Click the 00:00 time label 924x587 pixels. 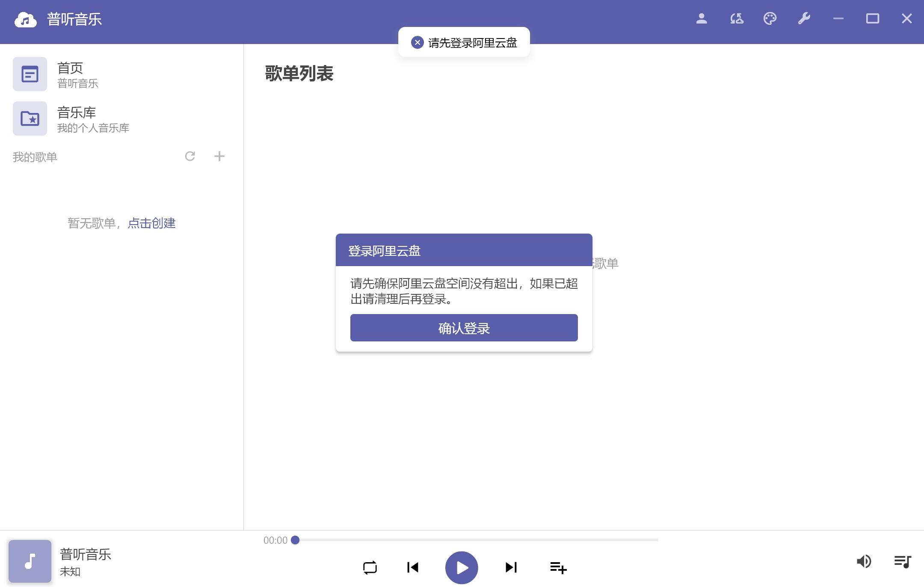point(275,540)
